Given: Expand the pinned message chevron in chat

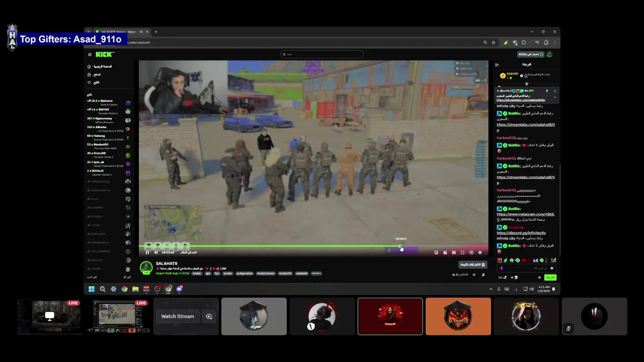Looking at the screenshot, I should 555,97.
